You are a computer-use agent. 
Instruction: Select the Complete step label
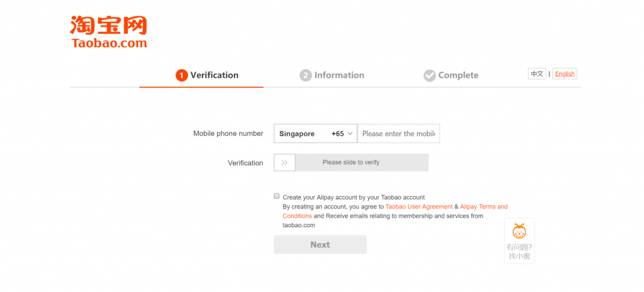[458, 75]
